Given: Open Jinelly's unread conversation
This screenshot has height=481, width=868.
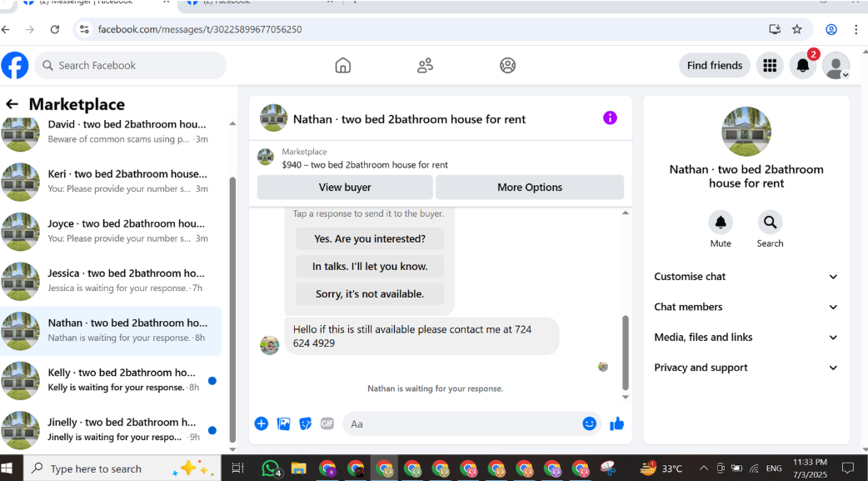Looking at the screenshot, I should (111, 431).
